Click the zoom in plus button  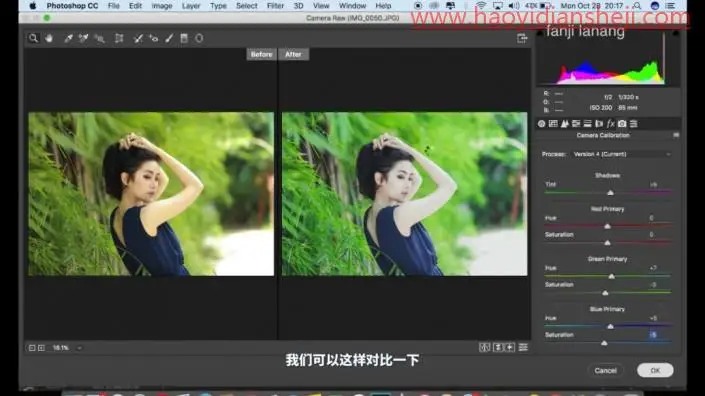(x=41, y=348)
